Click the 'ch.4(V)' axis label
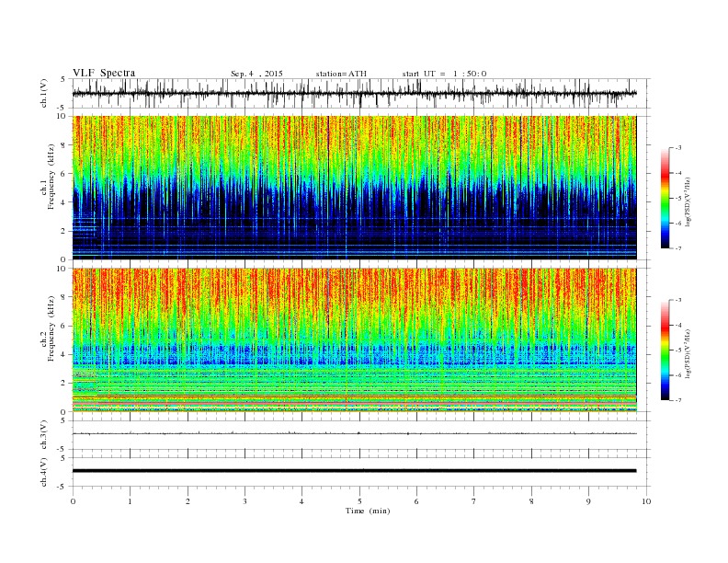728x563 pixels. (44, 472)
